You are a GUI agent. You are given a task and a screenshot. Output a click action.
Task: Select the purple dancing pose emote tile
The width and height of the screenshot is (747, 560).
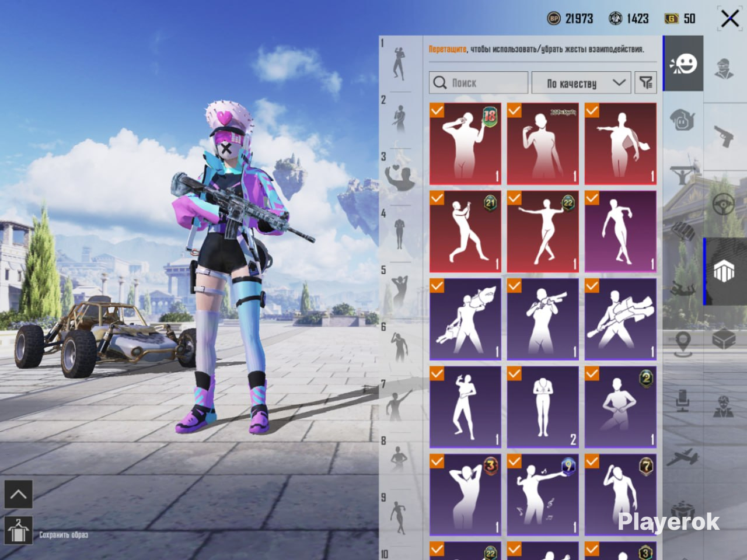click(465, 407)
